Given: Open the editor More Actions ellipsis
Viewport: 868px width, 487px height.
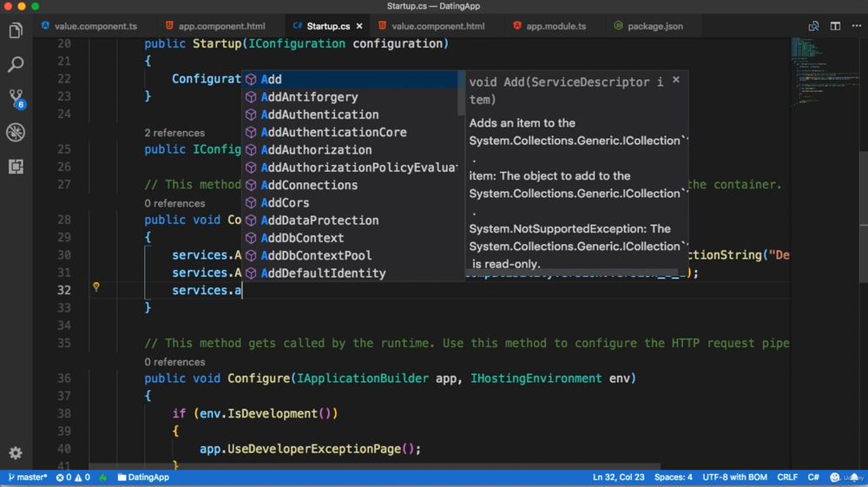Looking at the screenshot, I should (x=857, y=26).
